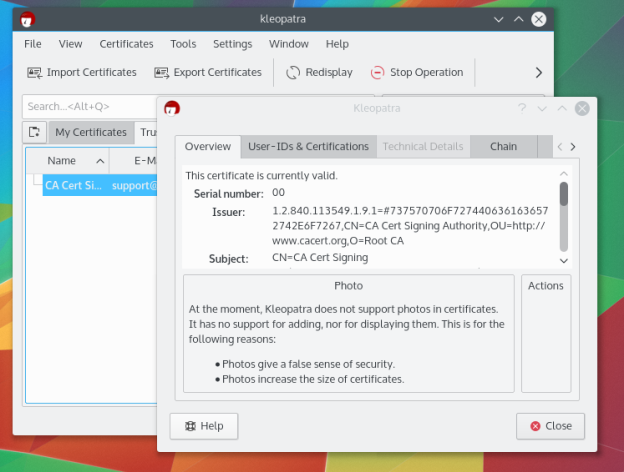The width and height of the screenshot is (624, 472).
Task: Switch to User-IDs & Certifications tab
Action: tap(308, 146)
